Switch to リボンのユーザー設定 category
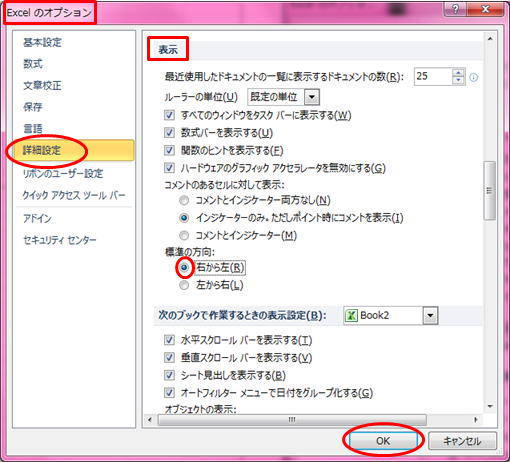 [63, 173]
